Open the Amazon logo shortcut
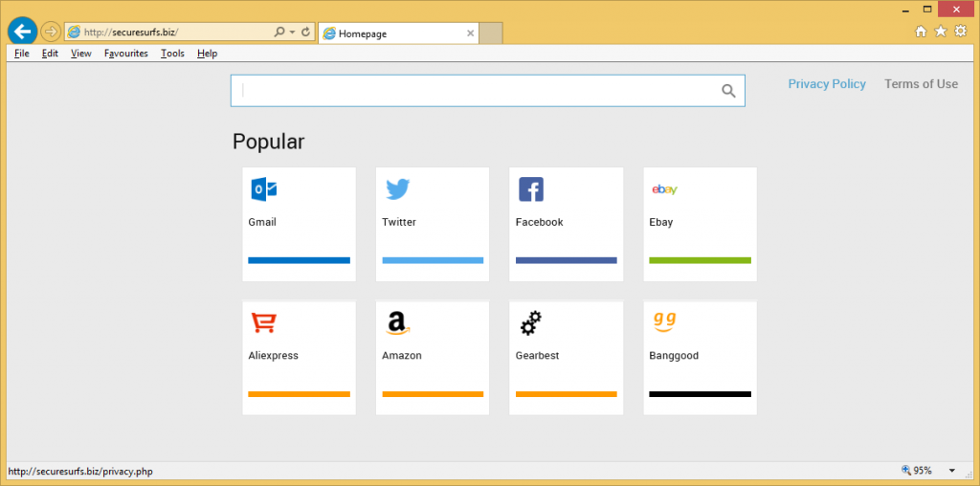 (398, 323)
